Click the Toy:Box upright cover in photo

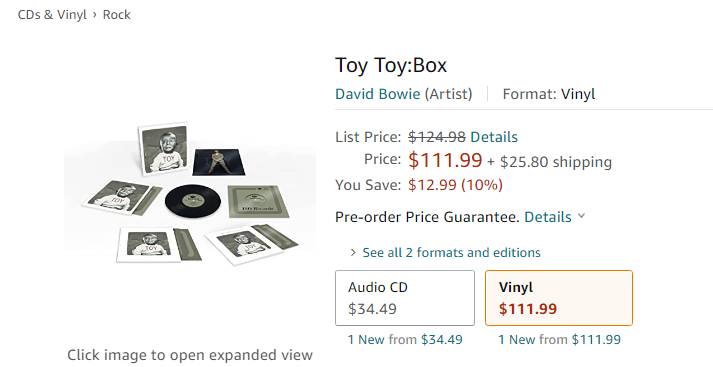[x=165, y=149]
